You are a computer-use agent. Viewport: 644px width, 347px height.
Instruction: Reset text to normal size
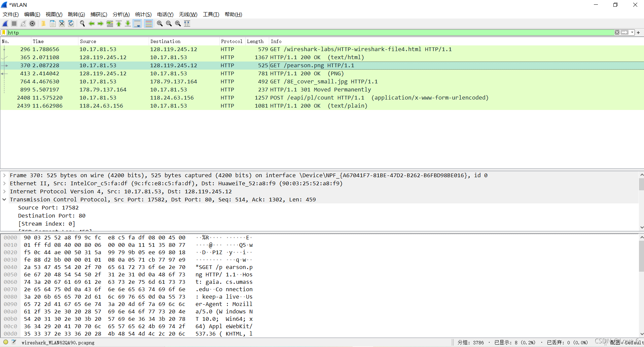tap(178, 24)
